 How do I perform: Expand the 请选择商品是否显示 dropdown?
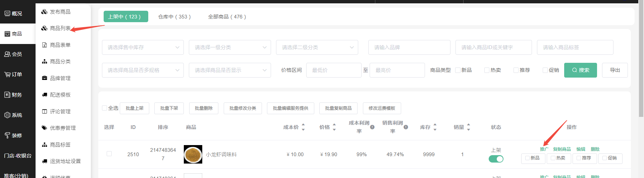pyautogui.click(x=230, y=70)
